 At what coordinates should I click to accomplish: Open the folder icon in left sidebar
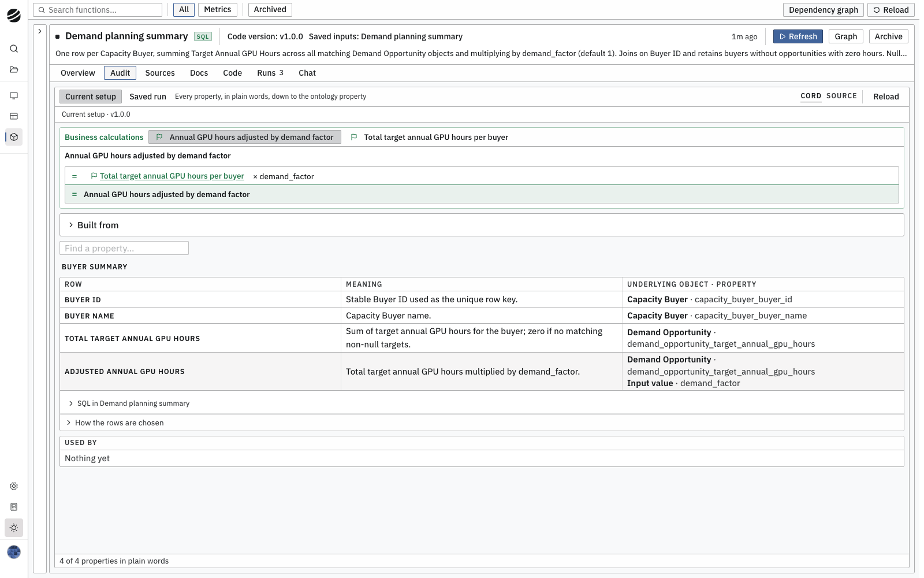14,69
